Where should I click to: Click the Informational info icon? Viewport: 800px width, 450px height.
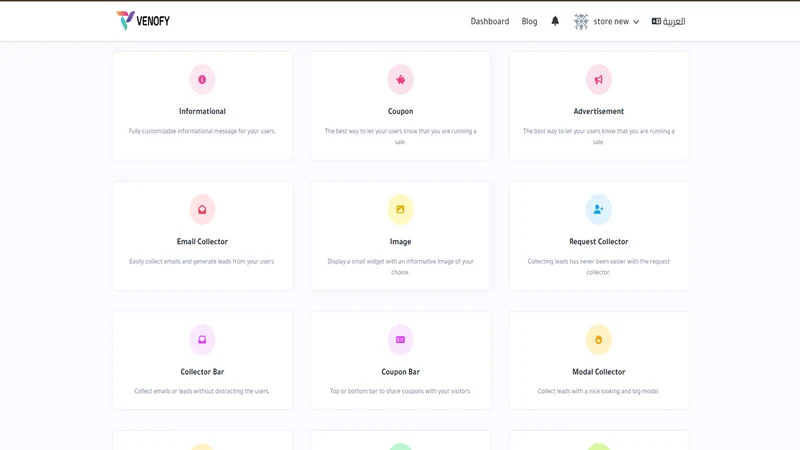[x=202, y=80]
